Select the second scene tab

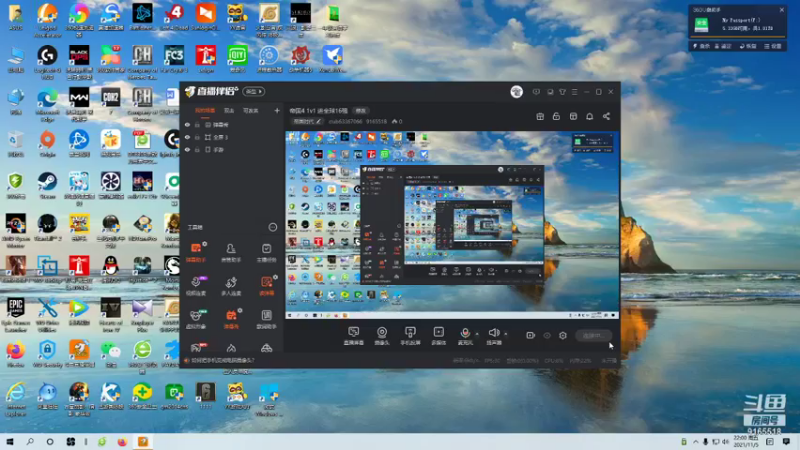pyautogui.click(x=229, y=110)
